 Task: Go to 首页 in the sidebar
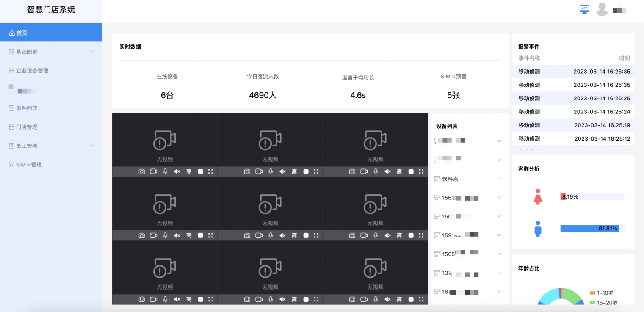[x=51, y=33]
